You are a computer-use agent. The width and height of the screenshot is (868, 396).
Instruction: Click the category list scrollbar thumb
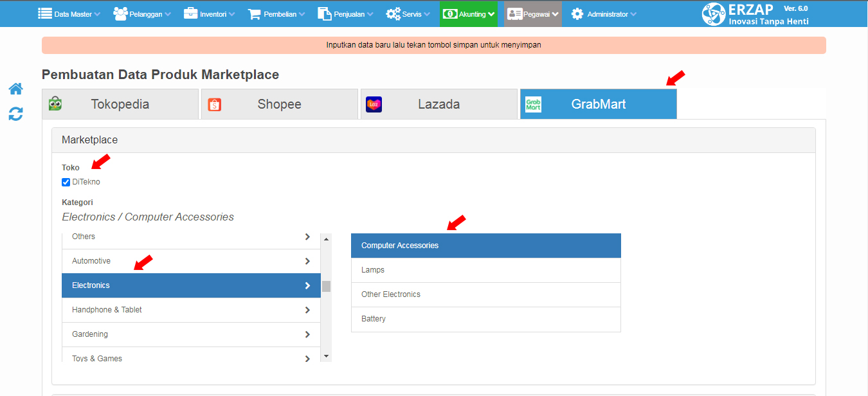(x=326, y=286)
